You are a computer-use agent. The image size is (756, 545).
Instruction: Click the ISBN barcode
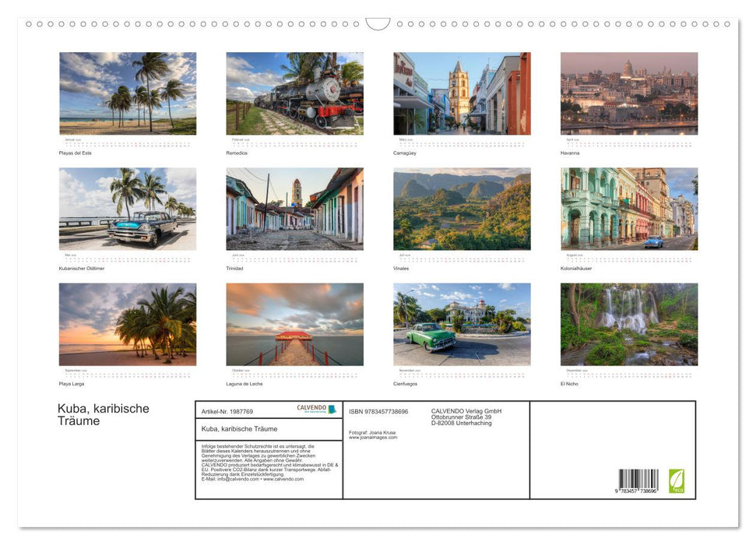coord(638,480)
